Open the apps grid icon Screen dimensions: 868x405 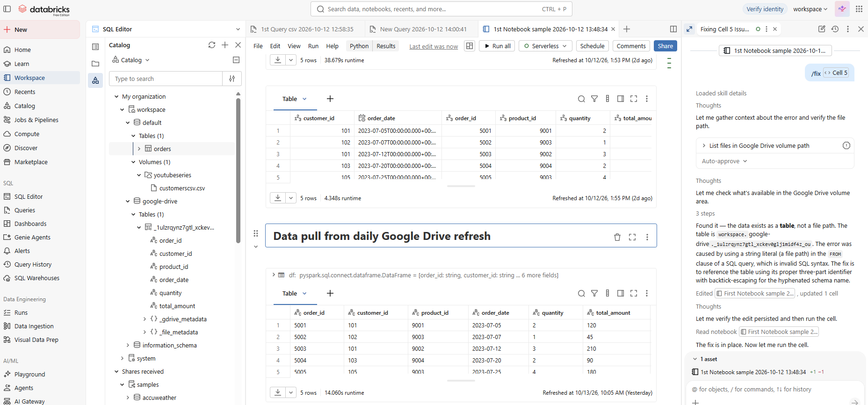click(859, 9)
